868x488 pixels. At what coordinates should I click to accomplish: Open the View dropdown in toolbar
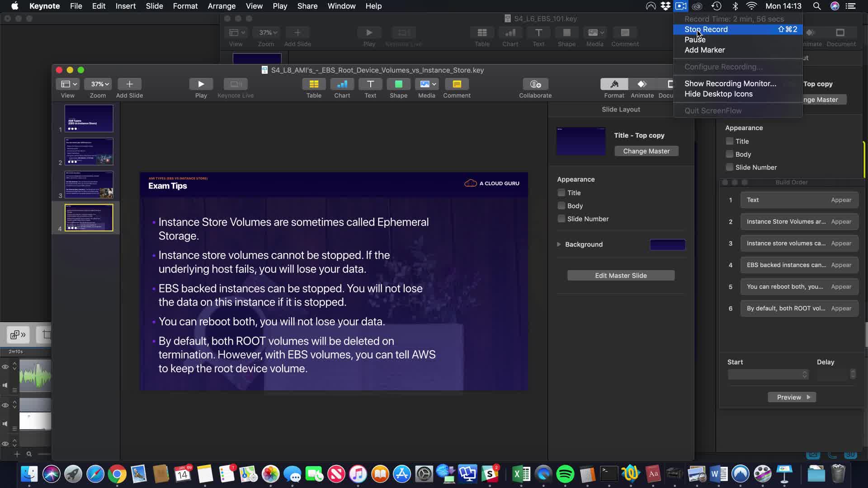tap(69, 84)
